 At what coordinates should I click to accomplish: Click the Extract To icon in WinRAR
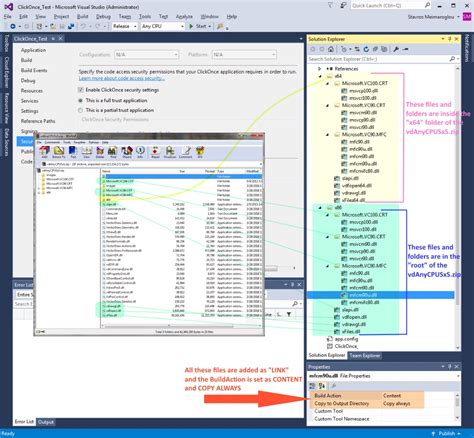59,152
